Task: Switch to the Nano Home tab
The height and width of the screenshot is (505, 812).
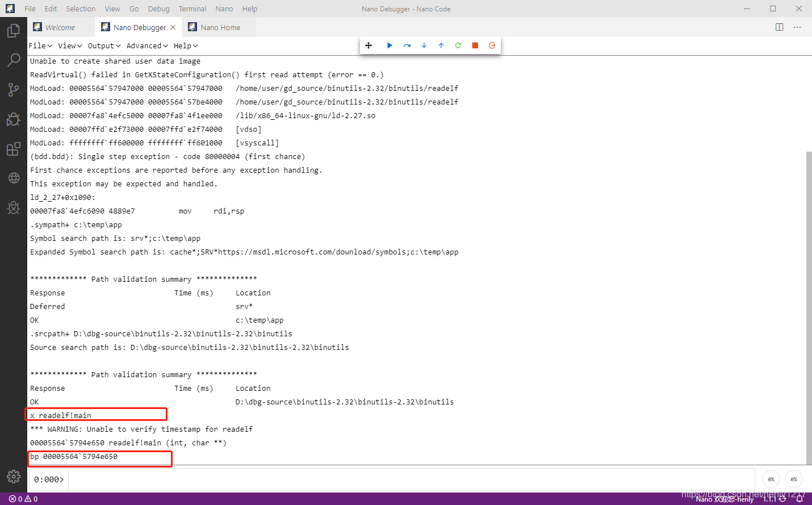Action: pos(219,27)
